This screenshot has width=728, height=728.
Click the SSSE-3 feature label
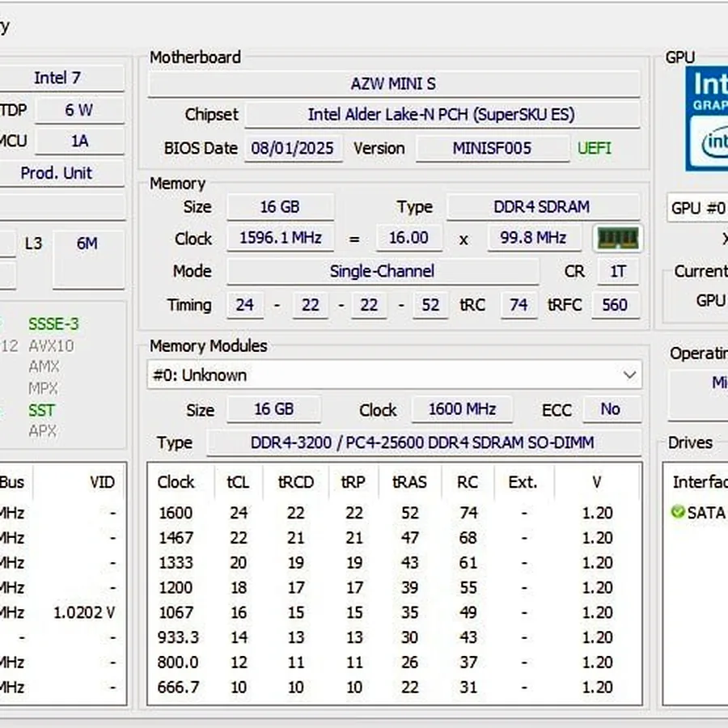[54, 324]
